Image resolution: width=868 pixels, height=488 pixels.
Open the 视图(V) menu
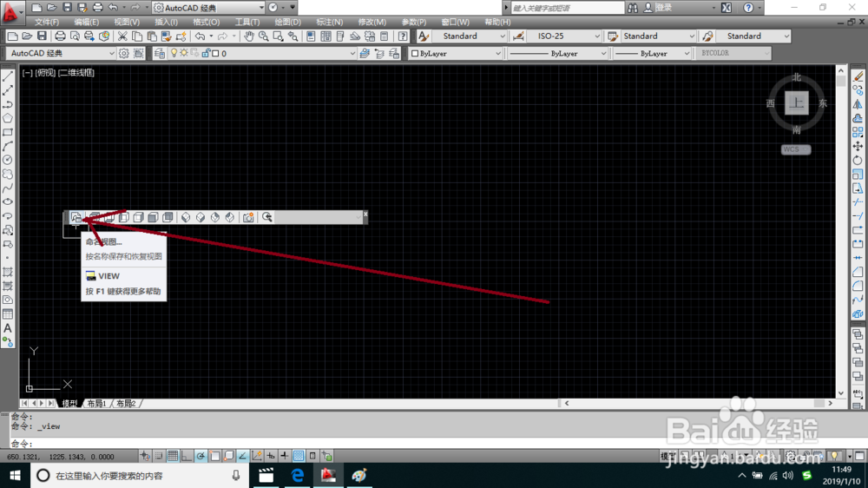127,23
